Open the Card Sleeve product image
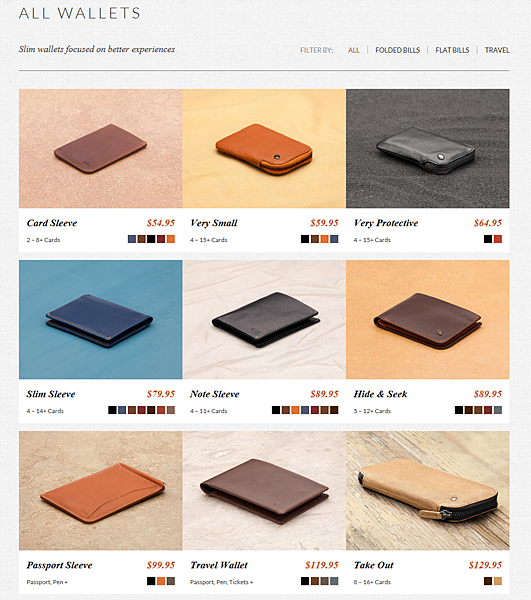The image size is (531, 600). coord(101,148)
